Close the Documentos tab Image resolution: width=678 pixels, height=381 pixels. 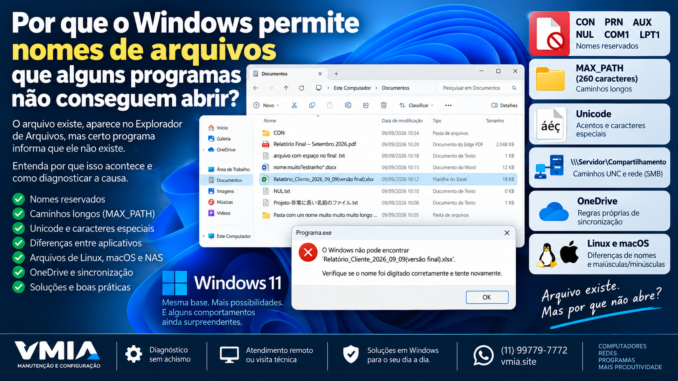tap(320, 74)
